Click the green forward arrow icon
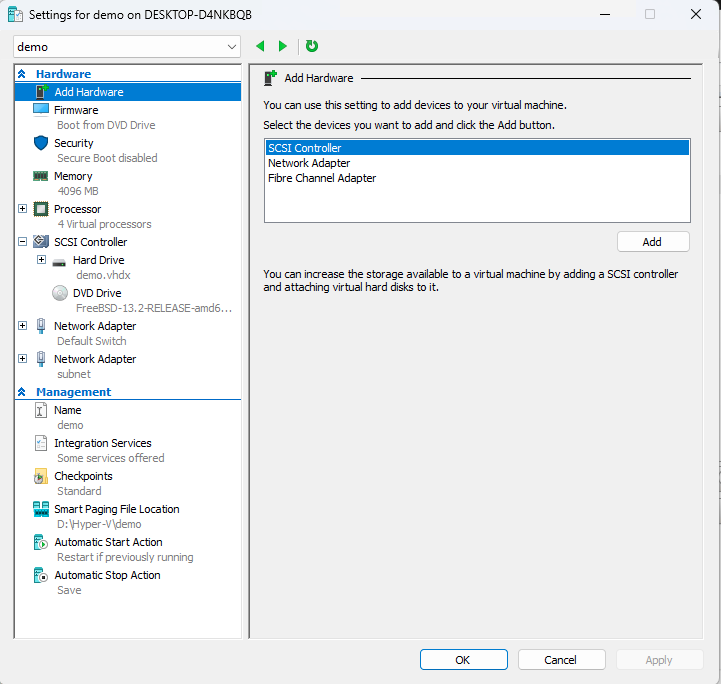Screen dimensions: 721x684 point(283,46)
